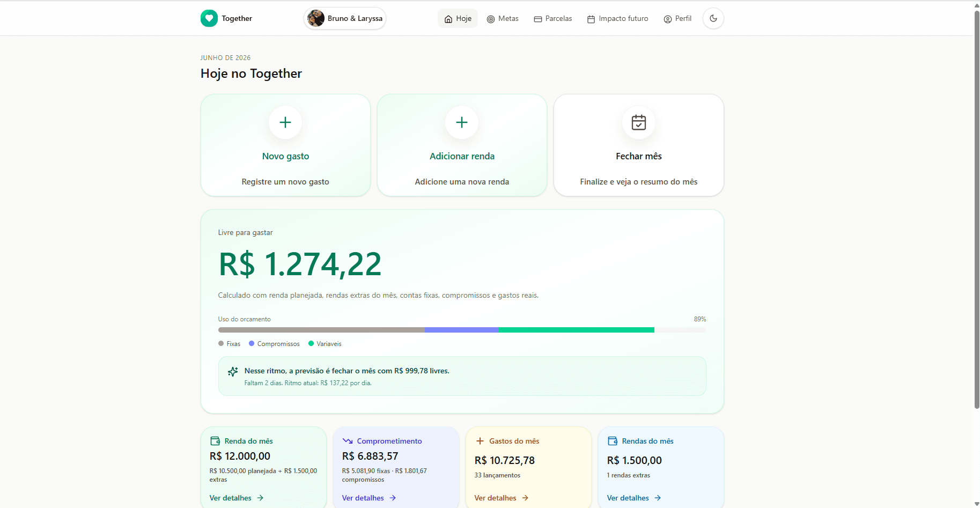Click the R$ 6.883,57 commitment value

[x=370, y=456]
